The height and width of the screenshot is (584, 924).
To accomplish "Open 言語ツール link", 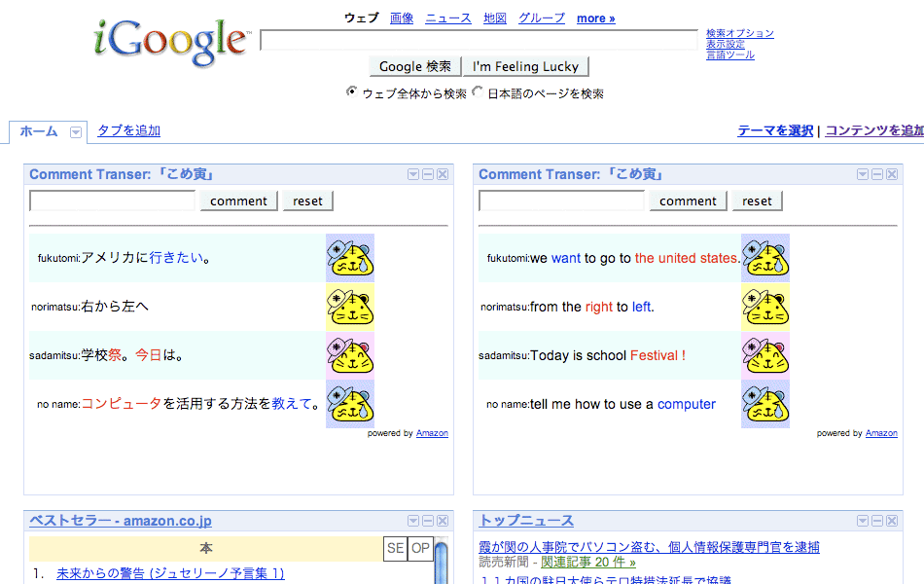I will coord(730,55).
